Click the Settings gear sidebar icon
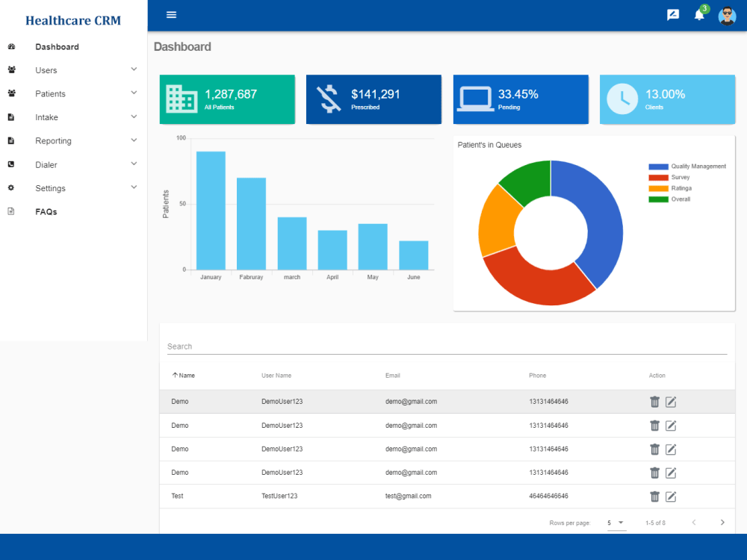The height and width of the screenshot is (560, 747). click(11, 187)
